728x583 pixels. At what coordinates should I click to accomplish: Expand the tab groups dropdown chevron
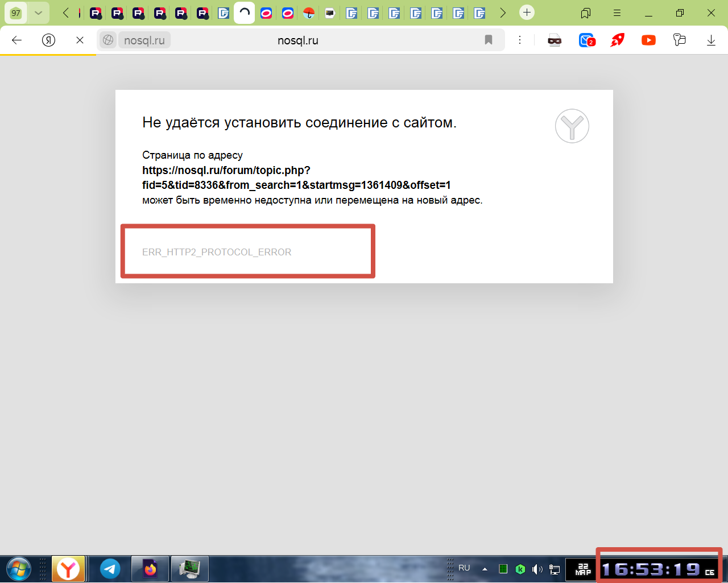pos(38,13)
